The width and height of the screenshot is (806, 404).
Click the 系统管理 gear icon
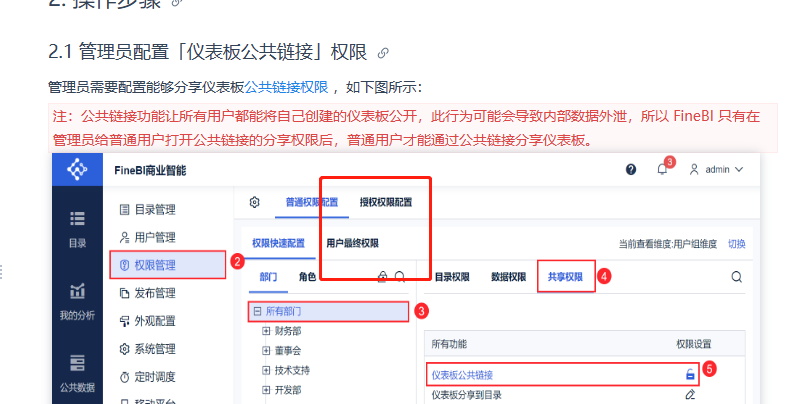(x=124, y=349)
